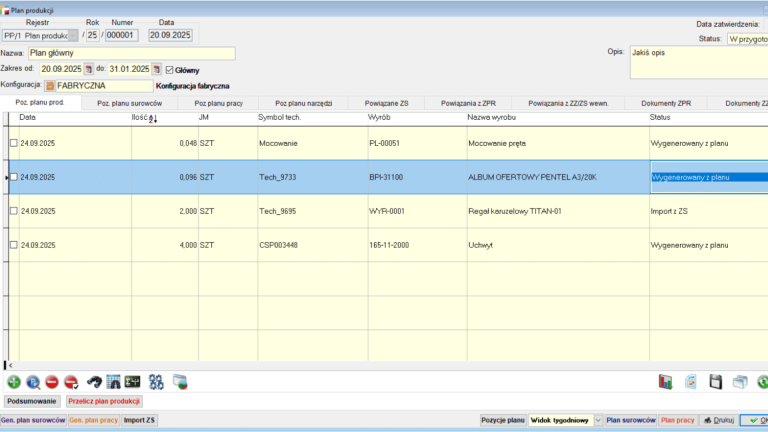768x432 pixels.
Task: Open the bar chart report icon
Action: click(x=666, y=381)
